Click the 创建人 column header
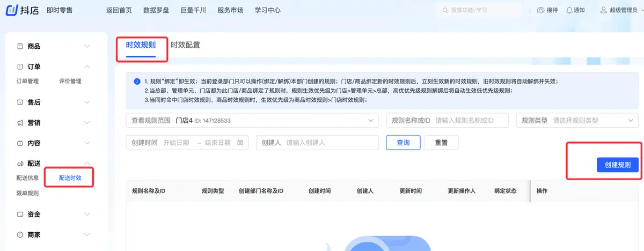This screenshot has height=251, width=644. click(x=365, y=191)
